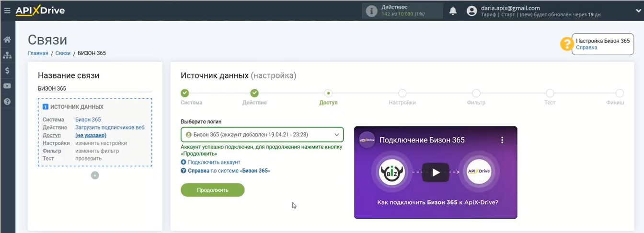Select the Фильтр step
The width and height of the screenshot is (644, 233).
476,93
